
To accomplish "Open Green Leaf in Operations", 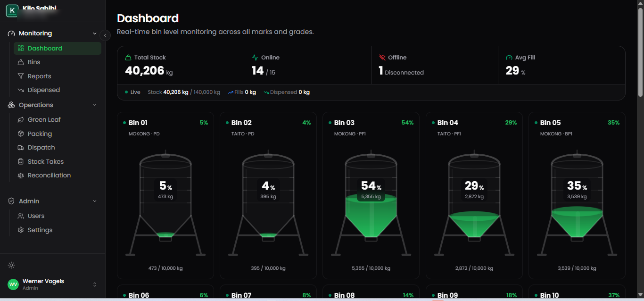I will click(58, 120).
